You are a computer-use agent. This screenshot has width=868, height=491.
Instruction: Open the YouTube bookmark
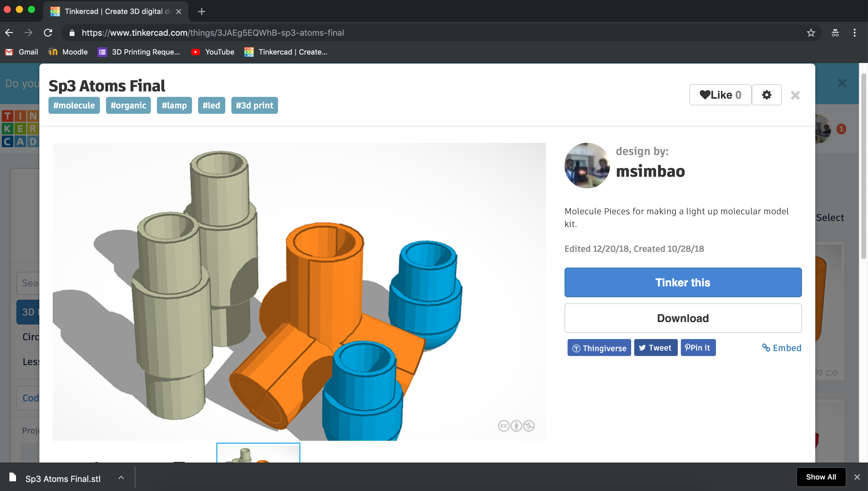pos(213,52)
